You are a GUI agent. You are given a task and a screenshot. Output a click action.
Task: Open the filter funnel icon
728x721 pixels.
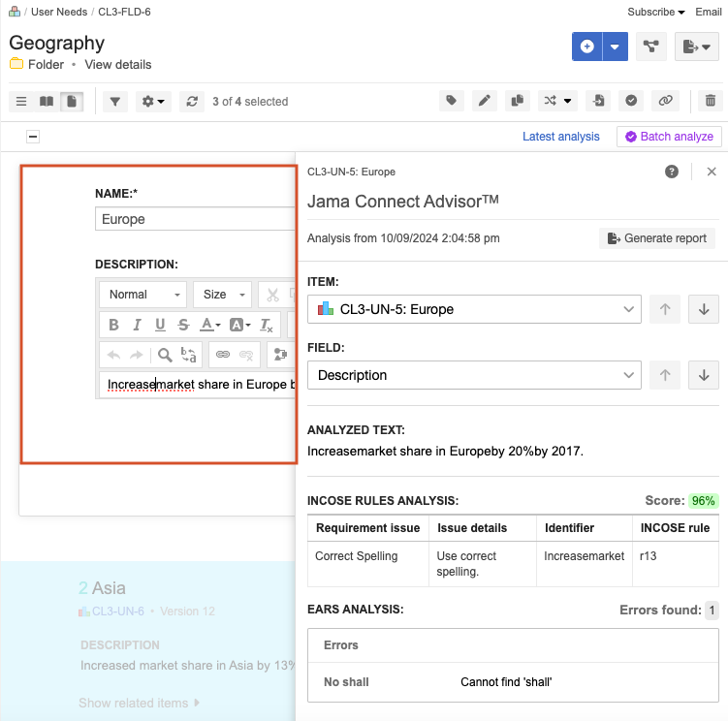[115, 101]
